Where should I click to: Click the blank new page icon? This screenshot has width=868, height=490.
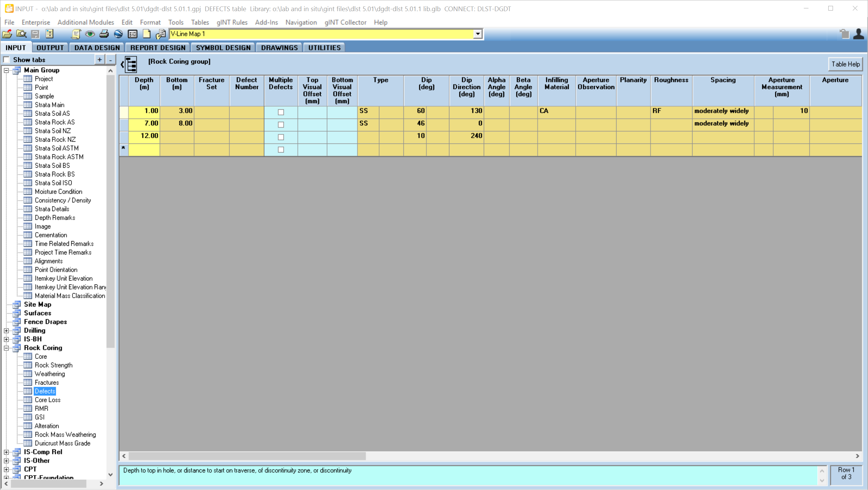pos(147,34)
